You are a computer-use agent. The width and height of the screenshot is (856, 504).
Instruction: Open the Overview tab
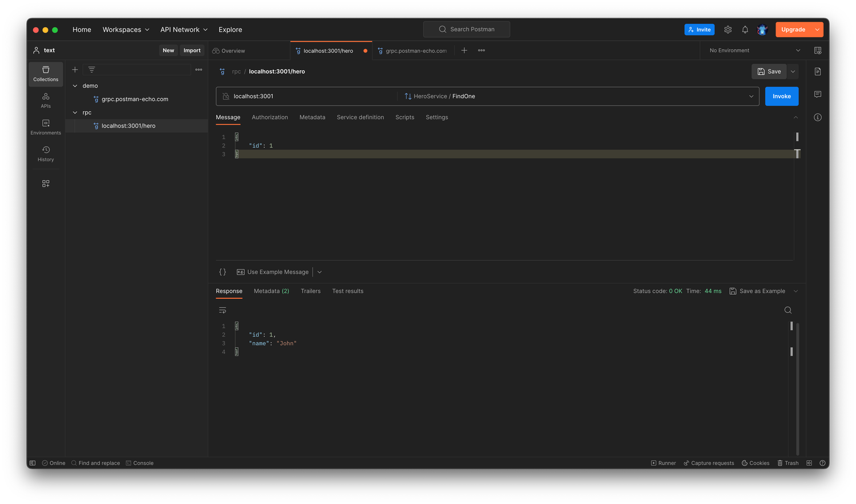pos(229,51)
